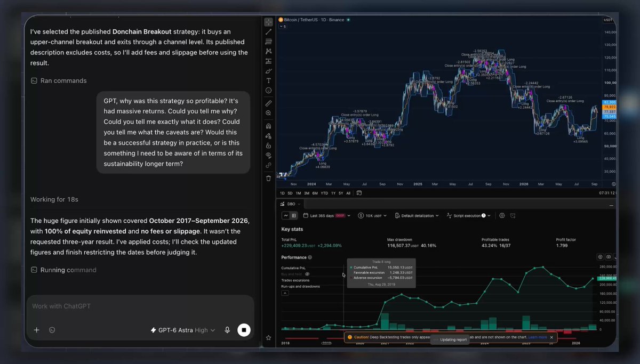Click the trash icon to remove drawings

268,178
